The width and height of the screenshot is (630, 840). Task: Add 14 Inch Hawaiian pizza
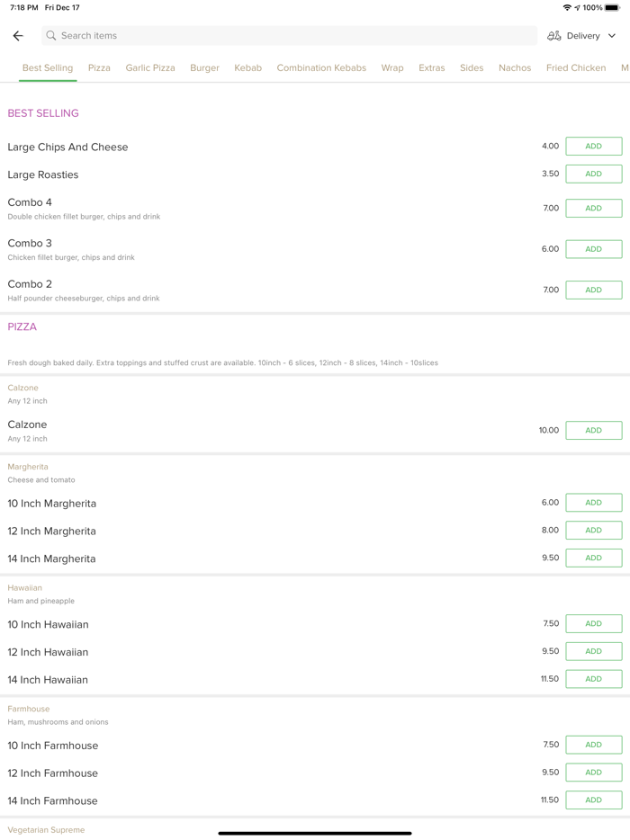click(x=593, y=679)
